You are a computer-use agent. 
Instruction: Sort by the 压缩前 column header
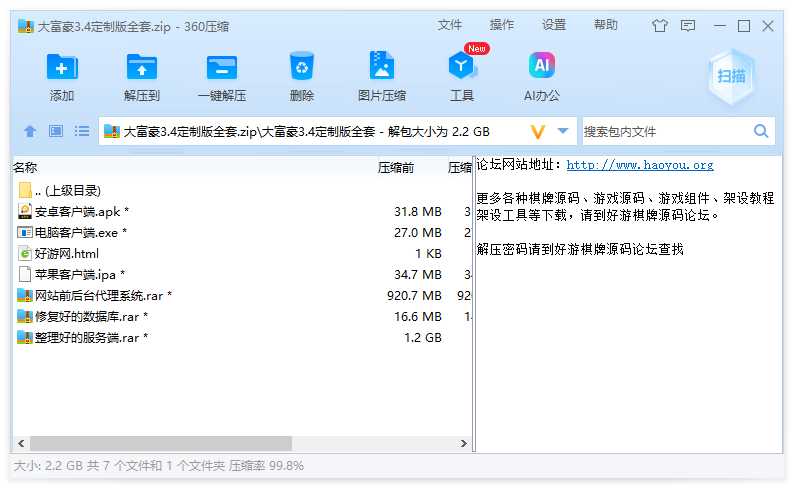pos(395,168)
